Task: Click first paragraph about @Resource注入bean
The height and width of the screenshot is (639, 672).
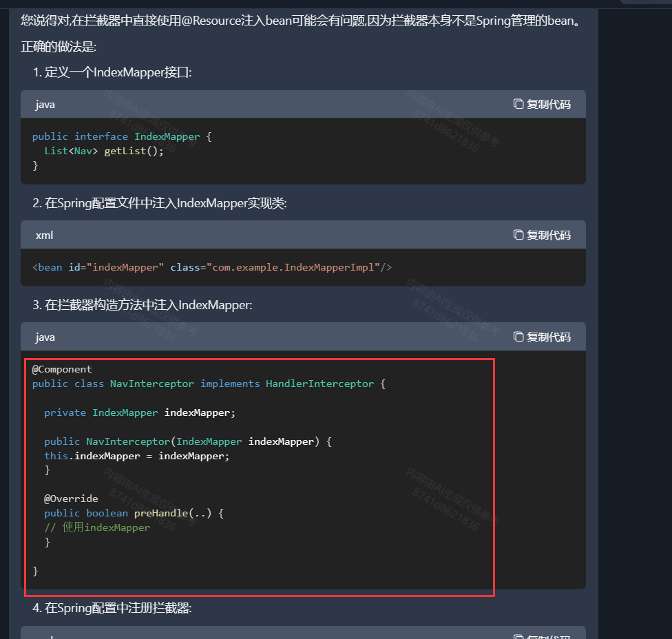Action: (300, 20)
